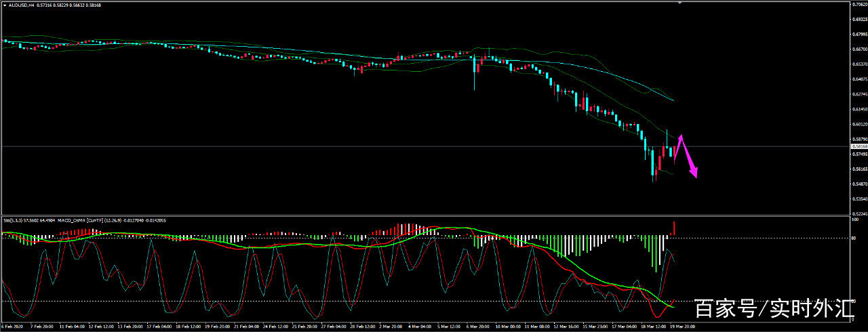Click the 6 Mar 20:00 time axis label
This screenshot has height=332, width=868.
(x=479, y=327)
